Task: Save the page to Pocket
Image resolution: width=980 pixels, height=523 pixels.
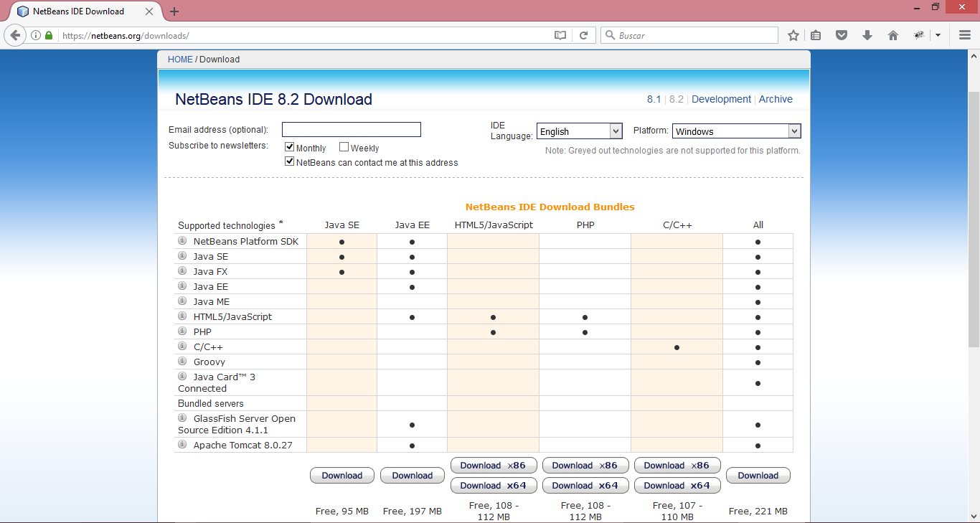Action: [x=841, y=34]
